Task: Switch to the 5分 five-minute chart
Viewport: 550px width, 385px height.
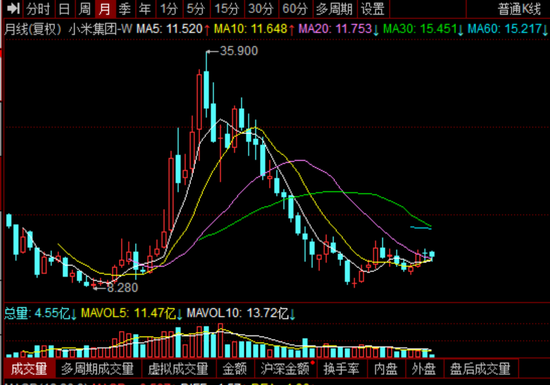Action: click(x=196, y=8)
